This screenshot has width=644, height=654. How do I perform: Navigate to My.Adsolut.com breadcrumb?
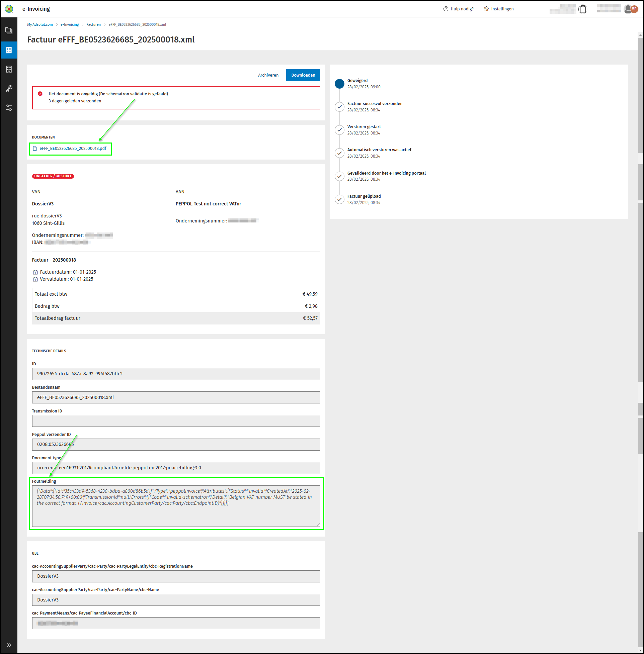click(40, 24)
